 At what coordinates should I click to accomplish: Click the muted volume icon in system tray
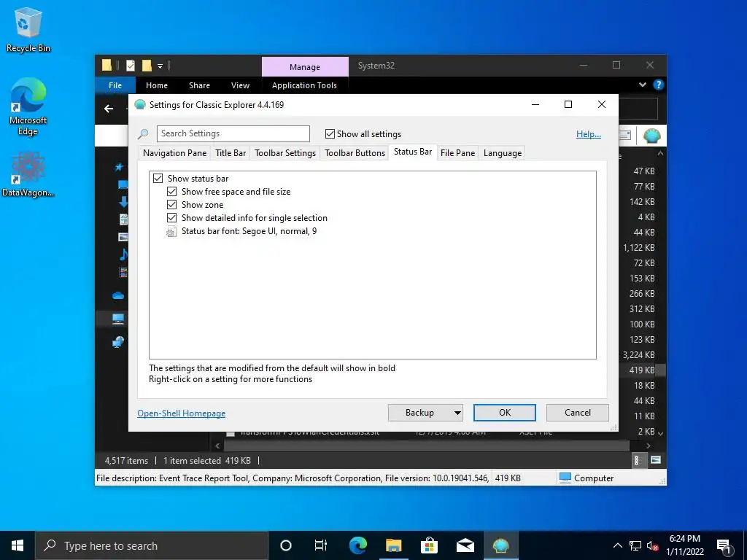click(x=653, y=545)
